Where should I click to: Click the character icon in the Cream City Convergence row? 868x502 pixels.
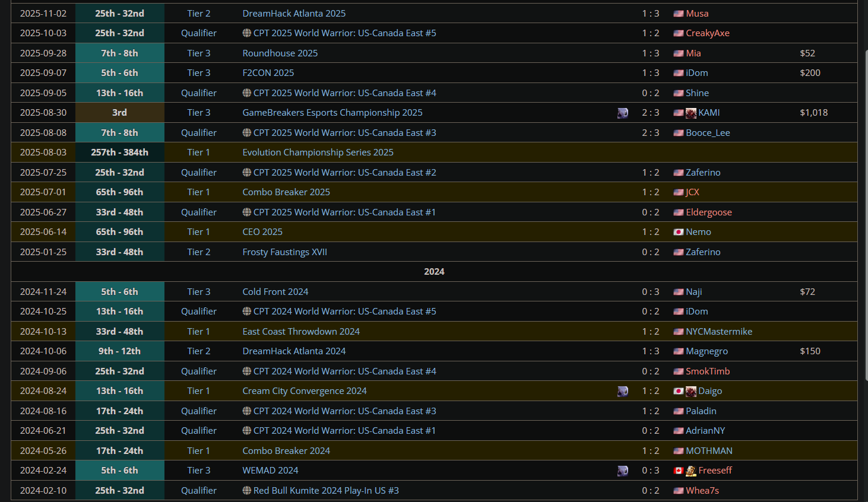tap(623, 391)
